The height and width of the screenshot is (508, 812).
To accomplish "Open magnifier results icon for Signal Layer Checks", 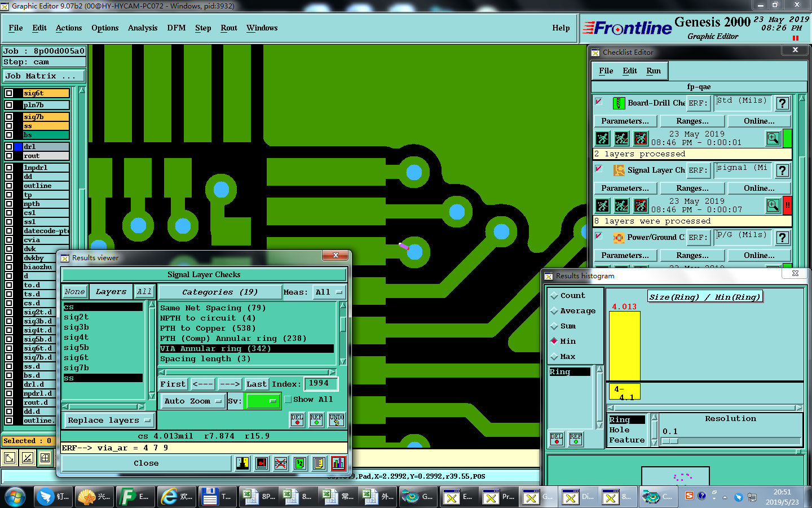I will point(773,205).
